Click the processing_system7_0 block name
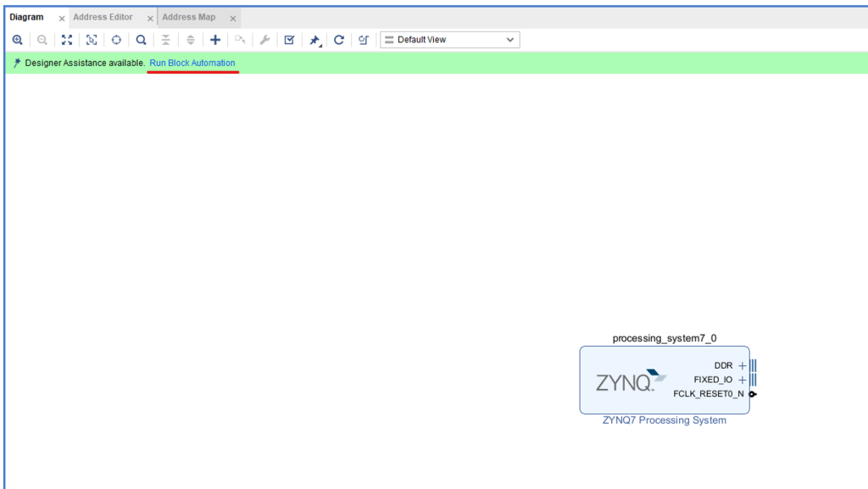This screenshot has width=868, height=489. tap(665, 338)
